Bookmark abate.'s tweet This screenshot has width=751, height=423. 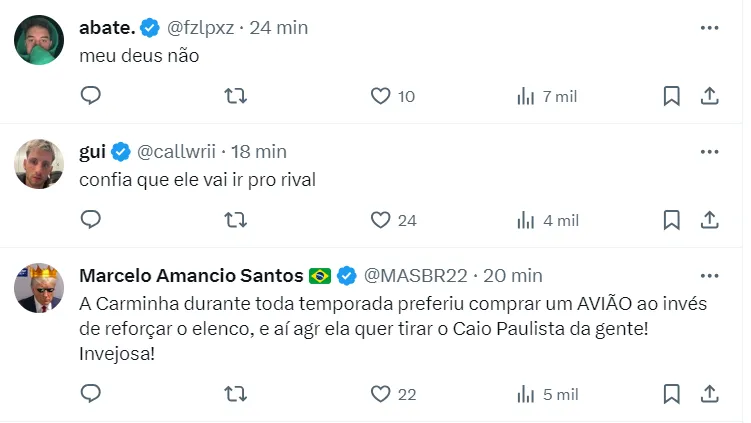[672, 96]
